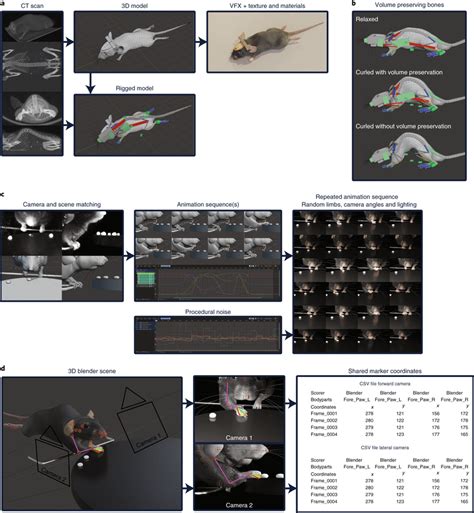Select the CT skeleton top-view image
The width and height of the screenshot is (474, 513).
point(32,67)
